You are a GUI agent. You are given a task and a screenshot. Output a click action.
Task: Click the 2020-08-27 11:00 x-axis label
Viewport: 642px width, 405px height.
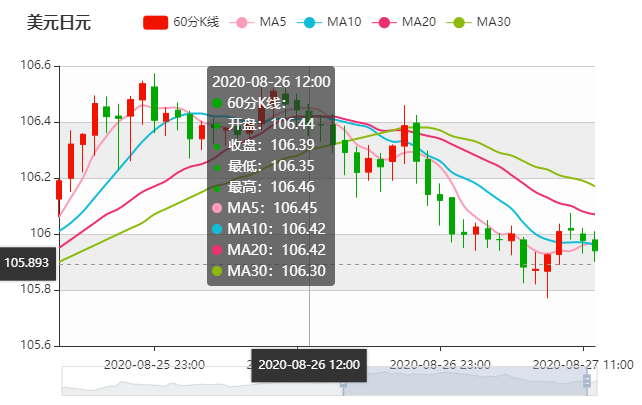coord(581,364)
